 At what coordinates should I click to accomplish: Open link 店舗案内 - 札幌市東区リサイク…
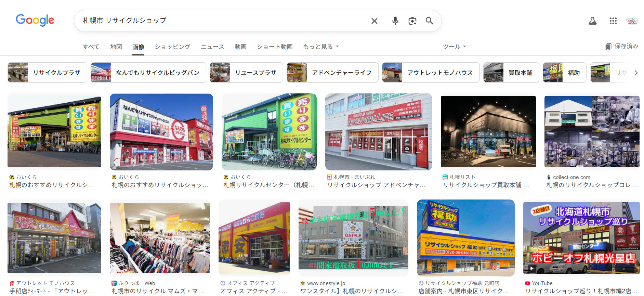[x=464, y=291]
